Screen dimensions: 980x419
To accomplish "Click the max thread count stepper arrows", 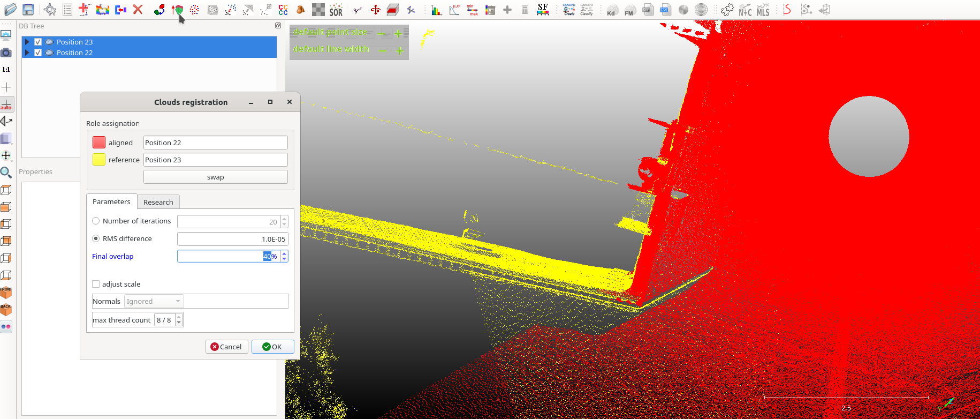I will [x=179, y=320].
